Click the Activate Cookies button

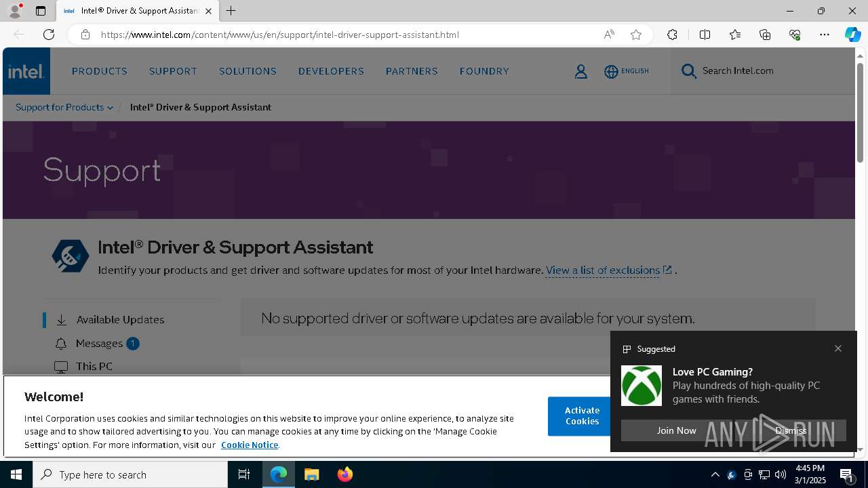click(x=582, y=416)
